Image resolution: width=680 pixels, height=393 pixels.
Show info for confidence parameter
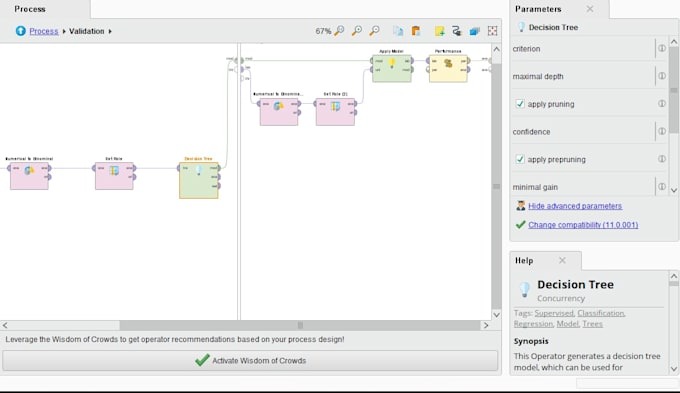(x=661, y=131)
